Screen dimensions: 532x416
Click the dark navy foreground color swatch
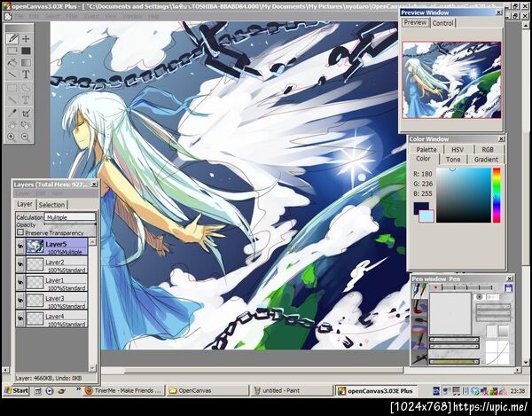(x=419, y=207)
